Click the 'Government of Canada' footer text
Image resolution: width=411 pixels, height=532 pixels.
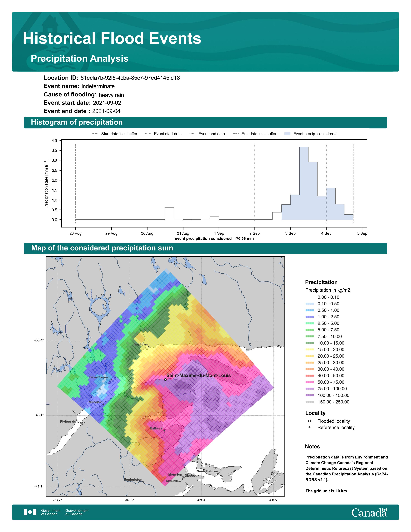[x=51, y=512]
